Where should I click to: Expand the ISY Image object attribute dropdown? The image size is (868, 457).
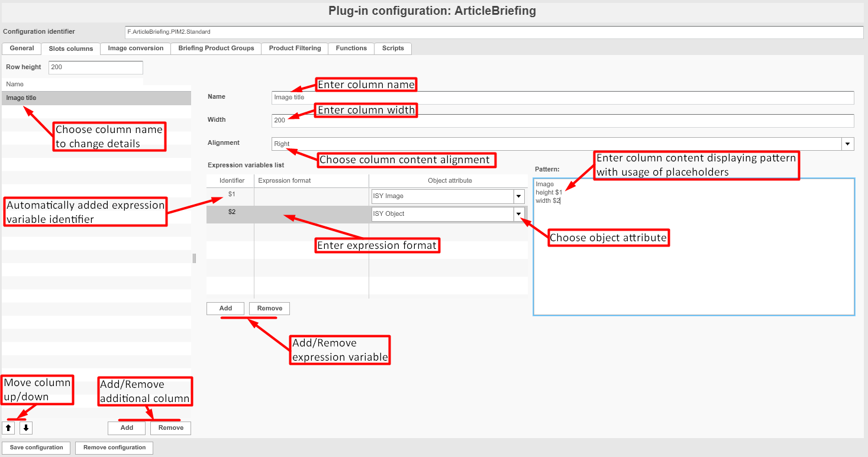pos(519,196)
